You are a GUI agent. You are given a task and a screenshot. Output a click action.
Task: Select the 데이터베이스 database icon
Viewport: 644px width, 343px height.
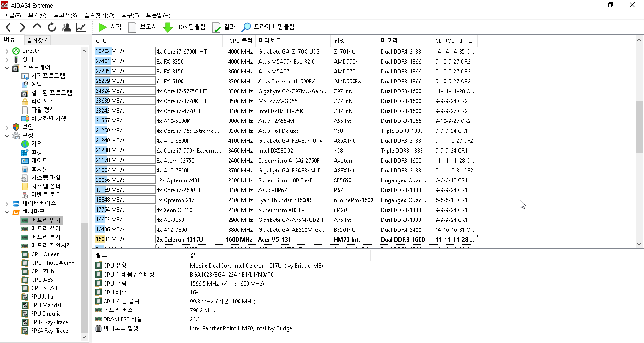pos(16,204)
